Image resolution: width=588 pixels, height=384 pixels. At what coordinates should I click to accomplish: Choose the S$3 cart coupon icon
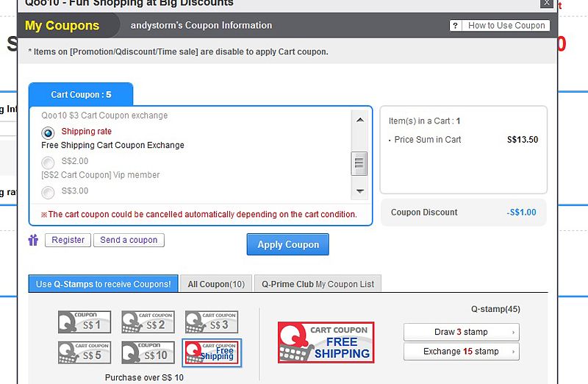click(x=211, y=322)
